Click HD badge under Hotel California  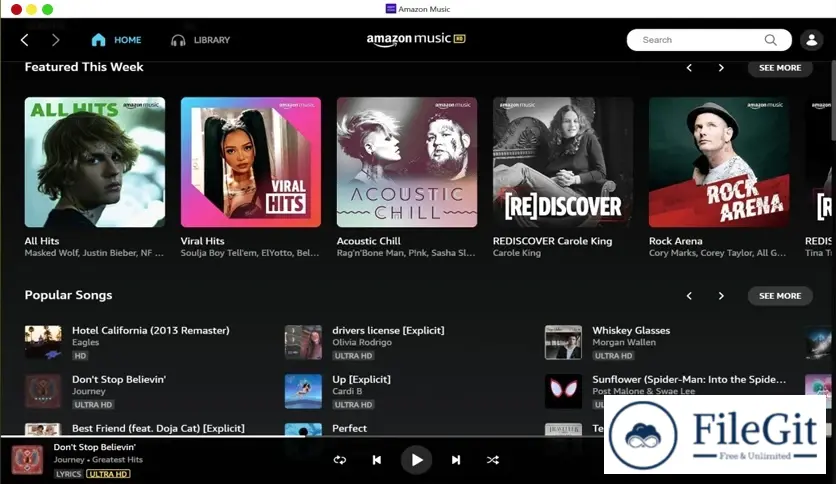(80, 356)
